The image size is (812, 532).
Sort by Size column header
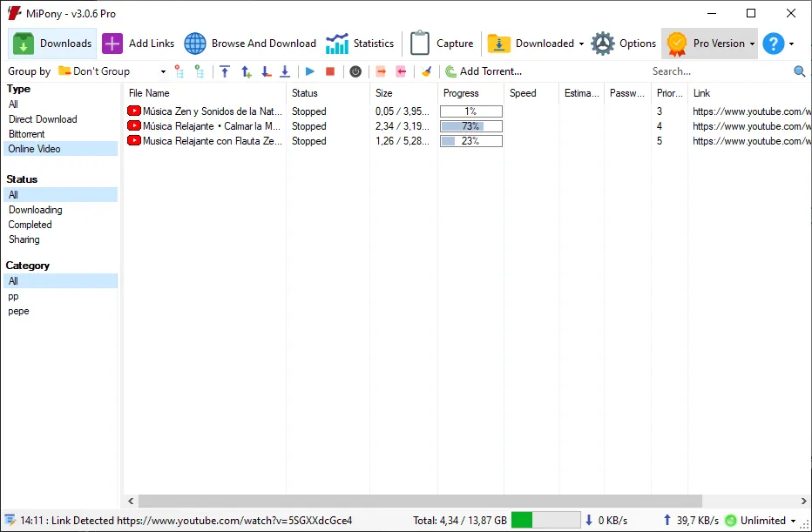pyautogui.click(x=404, y=93)
